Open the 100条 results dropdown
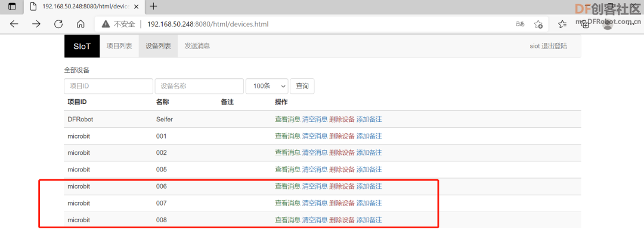Image resolution: width=644 pixels, height=236 pixels. click(x=267, y=86)
